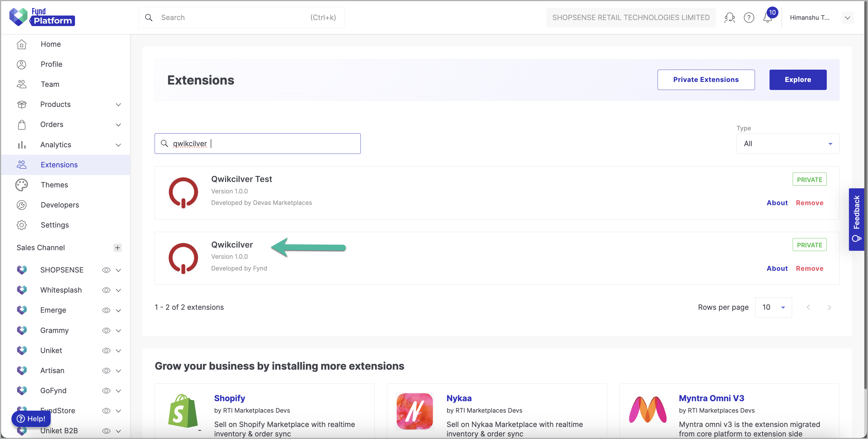Add a new sales channel with plus icon
Screen dimensions: 868x439
tap(117, 248)
